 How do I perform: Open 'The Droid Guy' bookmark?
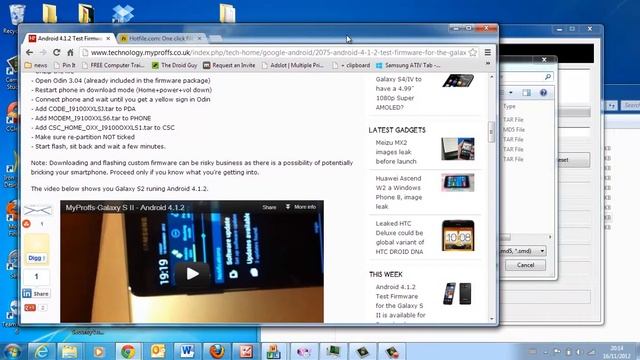175,65
